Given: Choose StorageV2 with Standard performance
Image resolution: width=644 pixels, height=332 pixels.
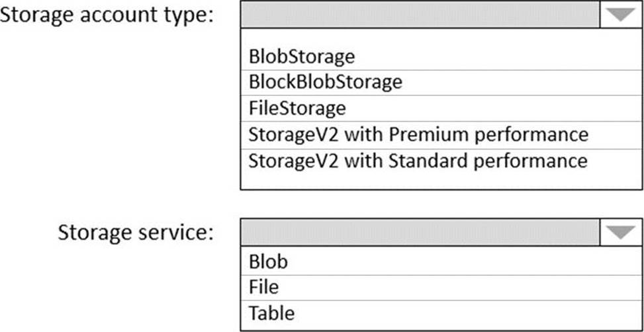Looking at the screenshot, I should [418, 160].
